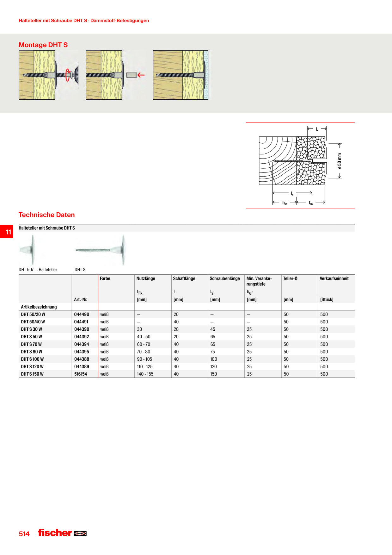This screenshot has height=555, width=392.
Task: Click the 'Schraubenlänge' column header
Action: click(x=225, y=278)
